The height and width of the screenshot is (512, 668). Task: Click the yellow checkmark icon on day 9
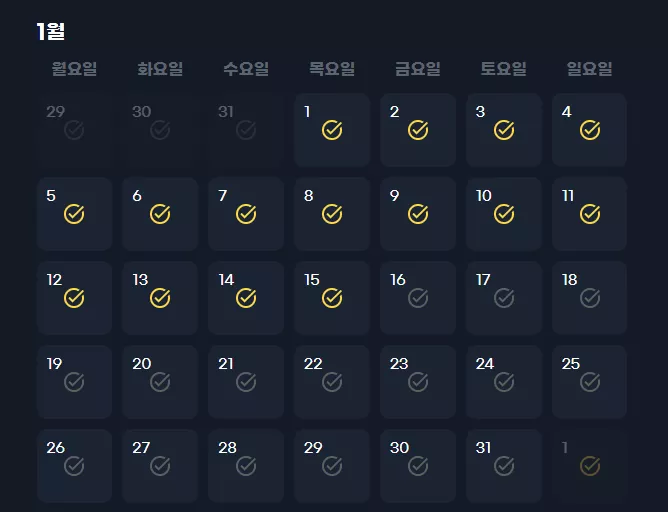pyautogui.click(x=418, y=214)
